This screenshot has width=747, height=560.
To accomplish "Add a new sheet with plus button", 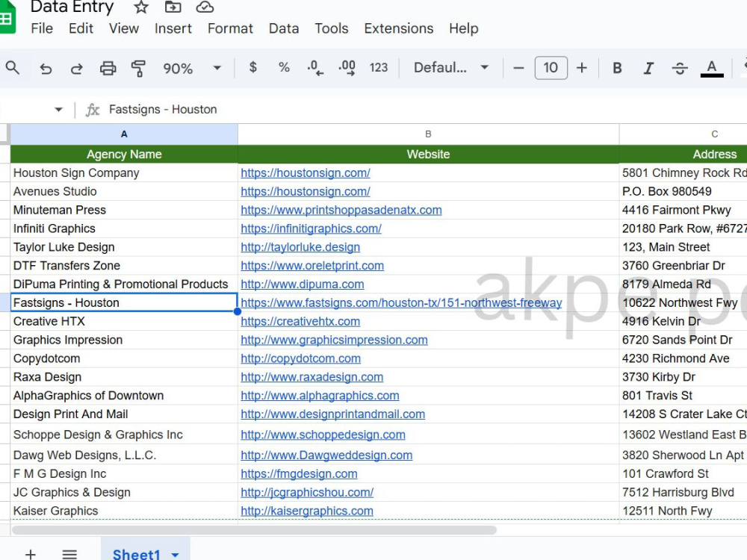I will pyautogui.click(x=31, y=554).
